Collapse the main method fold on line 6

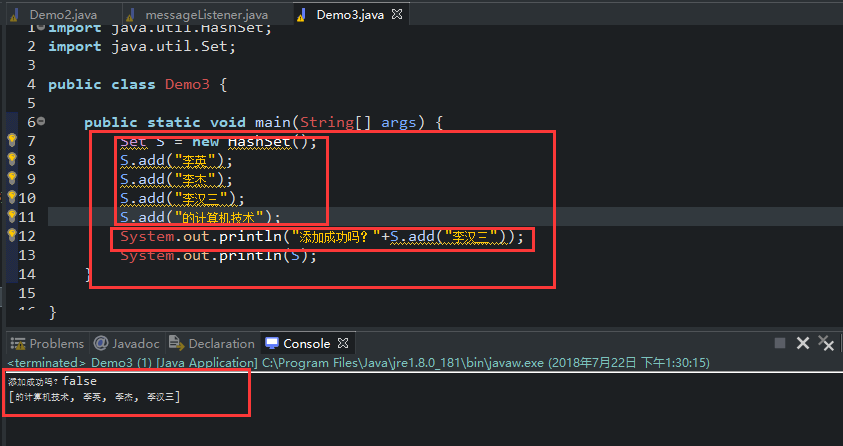point(41,121)
